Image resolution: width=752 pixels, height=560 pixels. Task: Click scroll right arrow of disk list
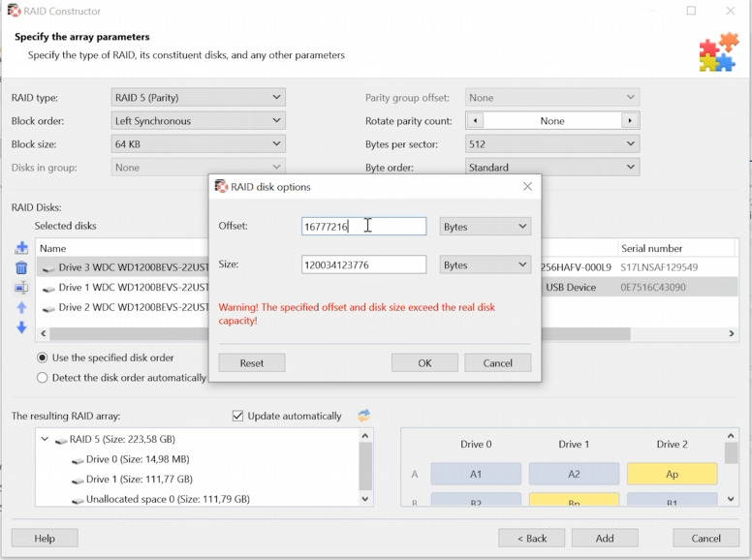(x=732, y=333)
